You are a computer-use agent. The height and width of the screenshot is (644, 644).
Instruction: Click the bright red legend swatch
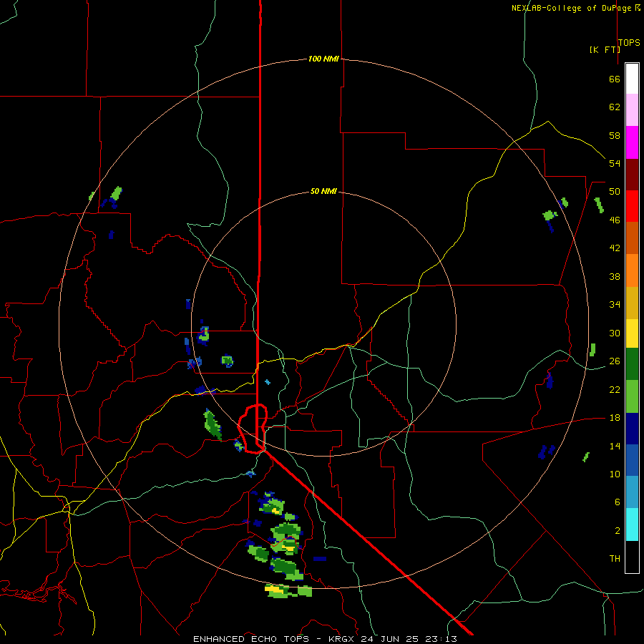632,206
